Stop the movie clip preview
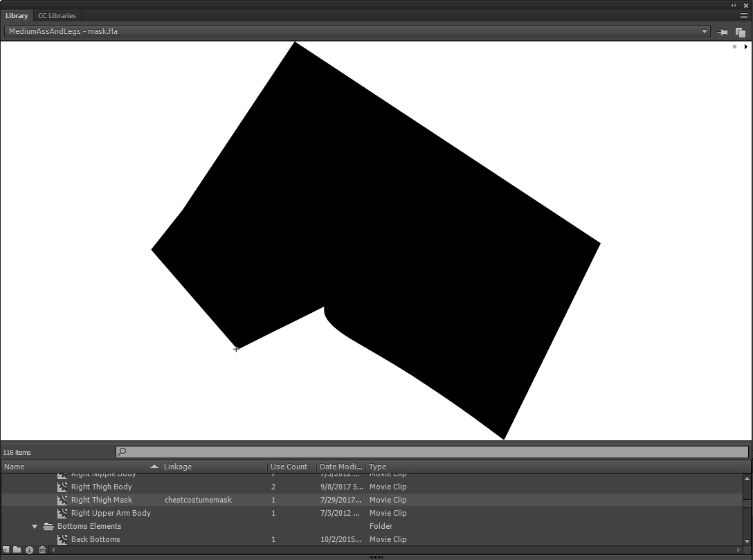Viewport: 753px width, 560px height. [x=735, y=47]
